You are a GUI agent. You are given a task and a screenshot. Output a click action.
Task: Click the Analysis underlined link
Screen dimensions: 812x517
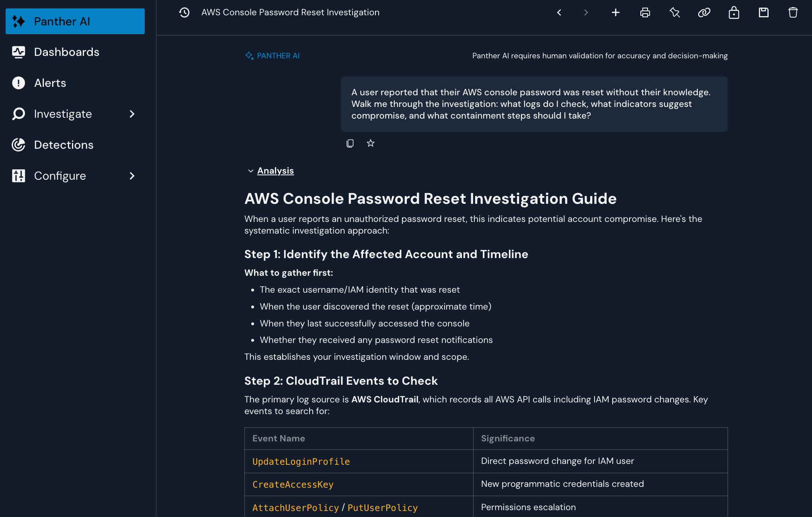(275, 171)
